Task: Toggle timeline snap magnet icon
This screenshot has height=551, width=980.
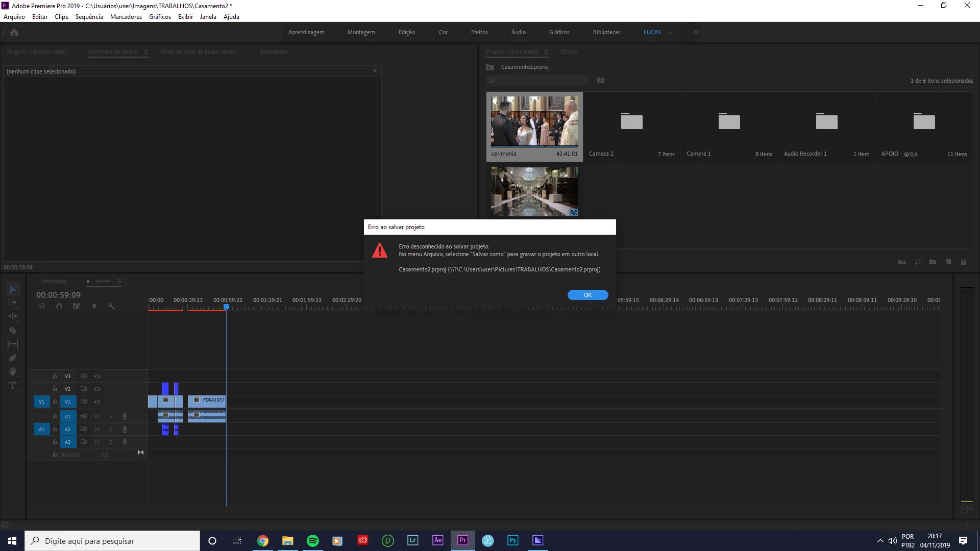Action: [59, 306]
